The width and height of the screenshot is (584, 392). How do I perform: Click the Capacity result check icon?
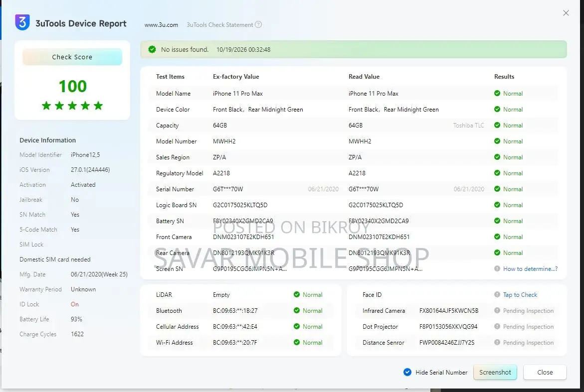[x=497, y=126]
